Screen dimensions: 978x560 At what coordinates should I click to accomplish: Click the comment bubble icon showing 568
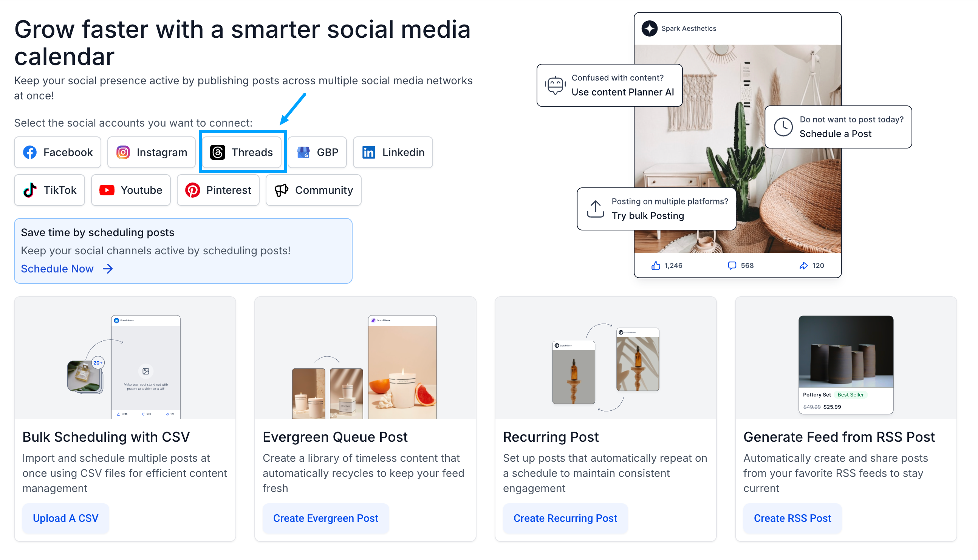click(x=732, y=265)
